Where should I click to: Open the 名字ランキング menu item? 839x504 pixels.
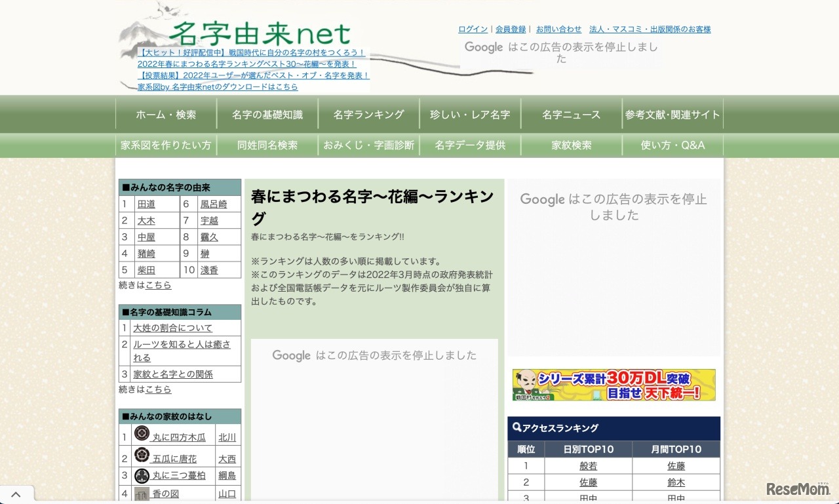click(368, 114)
